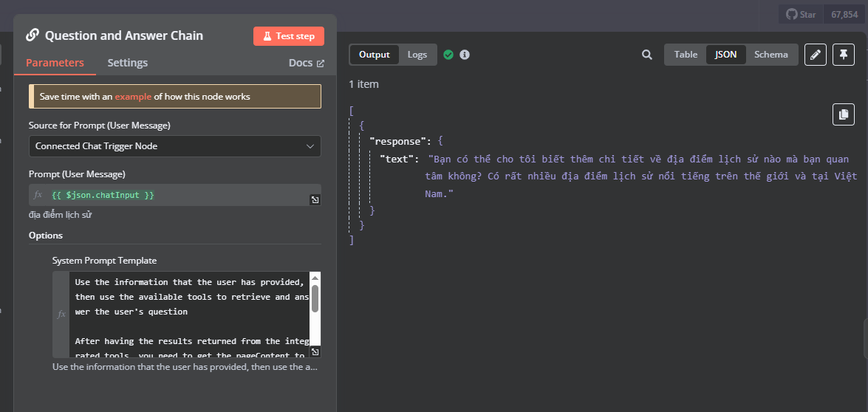Click the Question and Answer Chain title
Image resolution: width=868 pixels, height=412 pixels.
[124, 36]
